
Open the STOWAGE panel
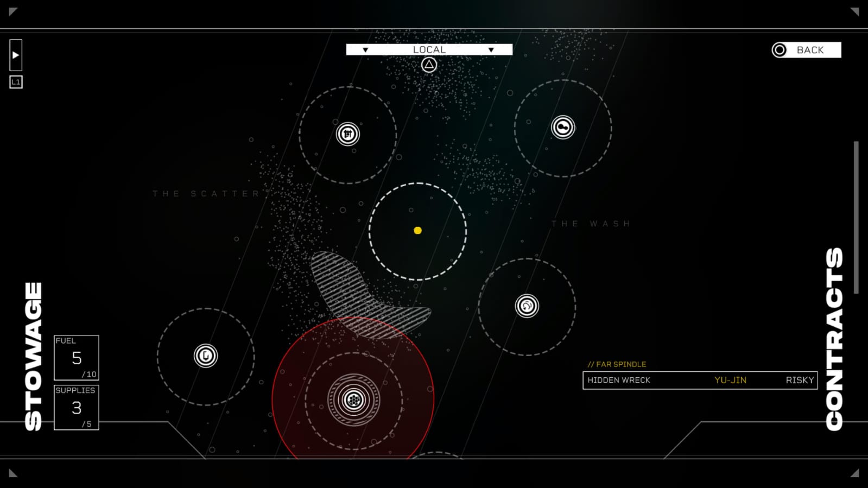tap(33, 357)
